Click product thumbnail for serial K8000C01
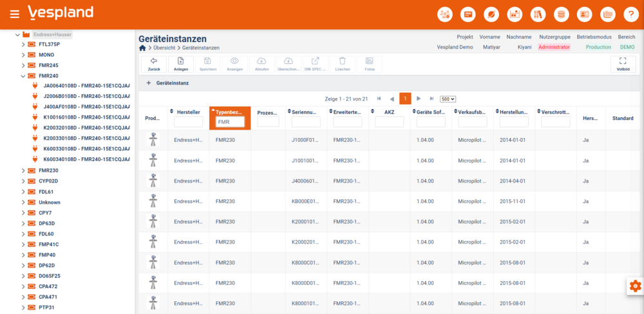644x314 pixels. coord(153,262)
